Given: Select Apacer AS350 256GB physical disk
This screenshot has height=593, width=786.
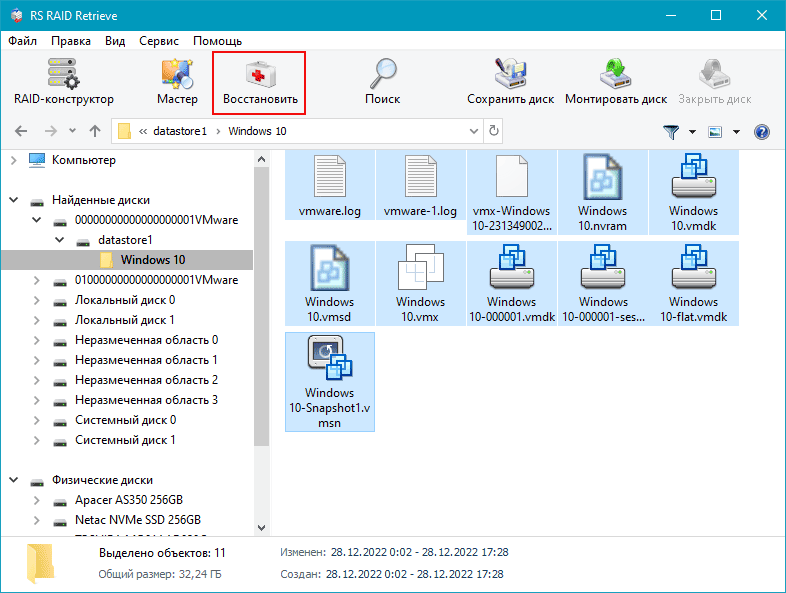Looking at the screenshot, I should [x=129, y=500].
